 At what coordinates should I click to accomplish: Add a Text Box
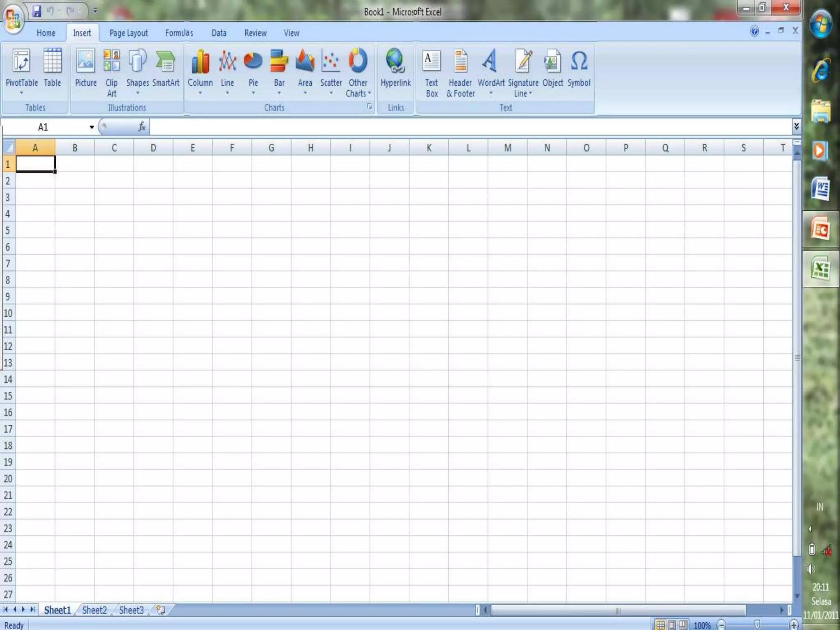pyautogui.click(x=431, y=72)
